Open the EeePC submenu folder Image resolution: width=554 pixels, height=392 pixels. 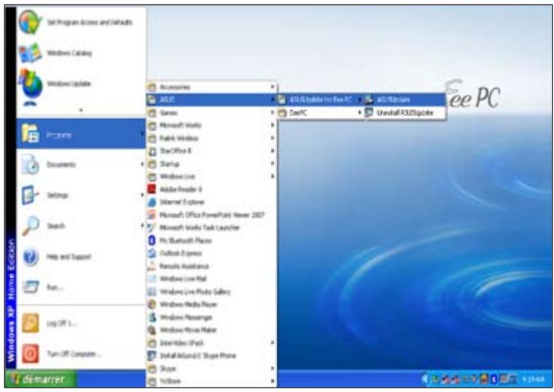pyautogui.click(x=320, y=112)
